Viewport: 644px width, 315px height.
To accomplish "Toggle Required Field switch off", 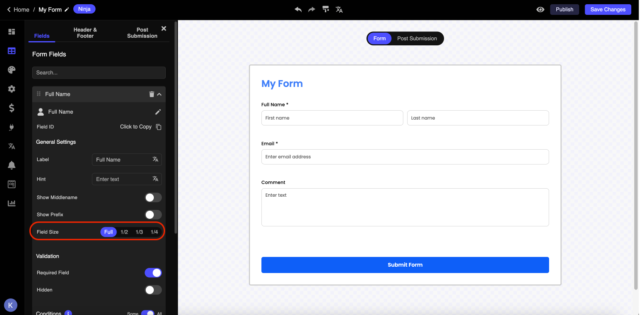I will 153,273.
